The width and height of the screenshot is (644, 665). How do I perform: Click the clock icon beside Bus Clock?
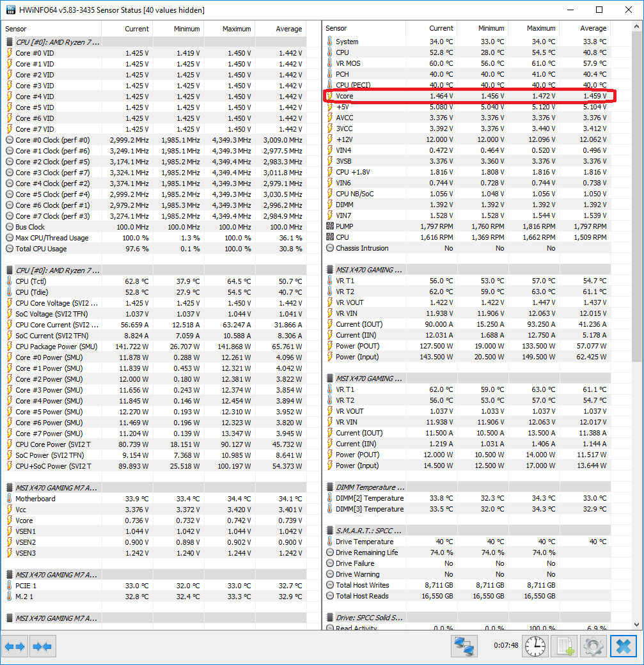pos(10,227)
